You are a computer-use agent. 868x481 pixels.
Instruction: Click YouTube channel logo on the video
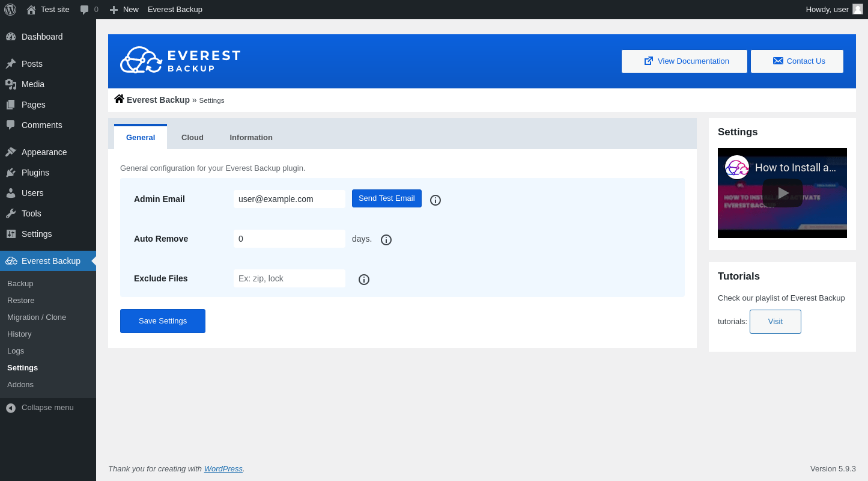[x=737, y=167]
